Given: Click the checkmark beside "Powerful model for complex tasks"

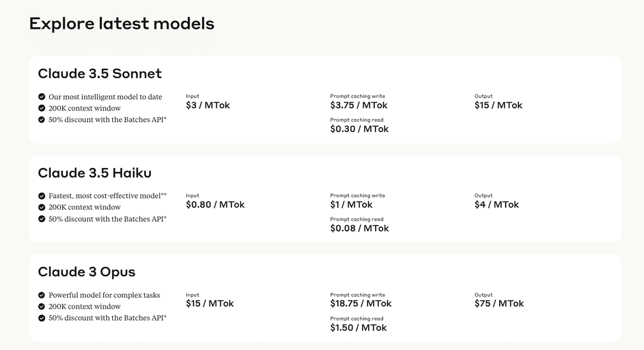Looking at the screenshot, I should coord(41,295).
